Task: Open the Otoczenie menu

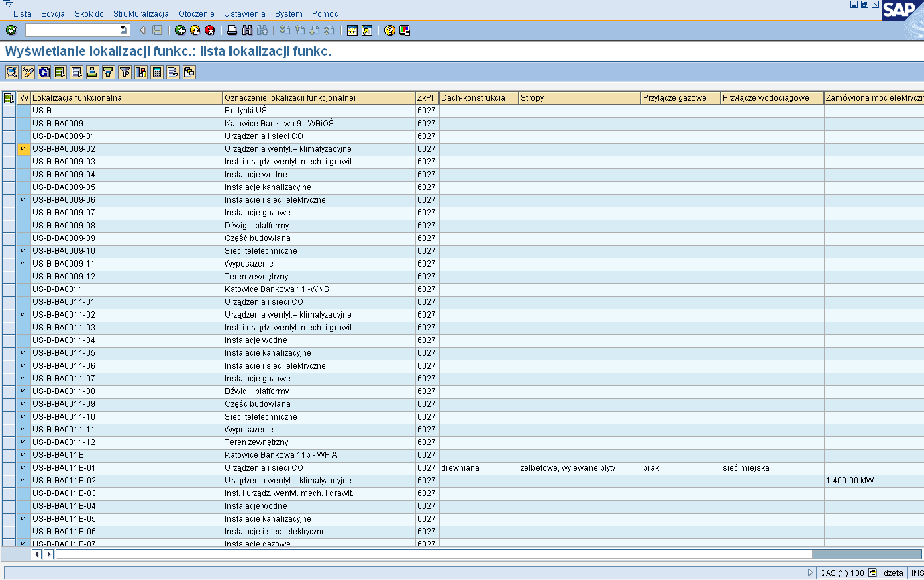Action: [197, 13]
